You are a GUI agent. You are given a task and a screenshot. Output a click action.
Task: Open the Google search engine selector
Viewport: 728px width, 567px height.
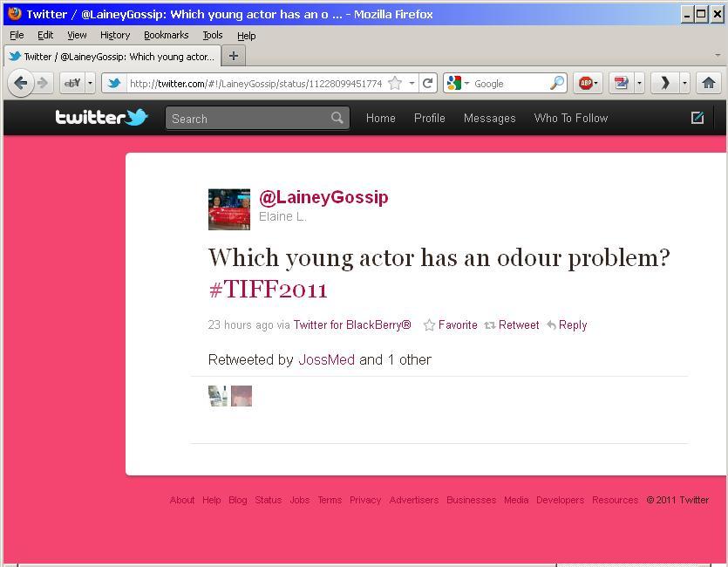(458, 83)
